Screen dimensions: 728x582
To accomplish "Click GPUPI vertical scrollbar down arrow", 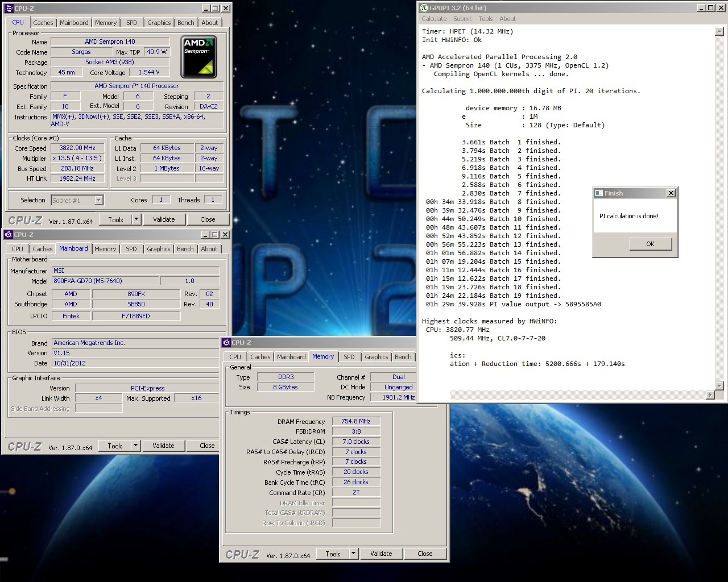I will [x=719, y=386].
